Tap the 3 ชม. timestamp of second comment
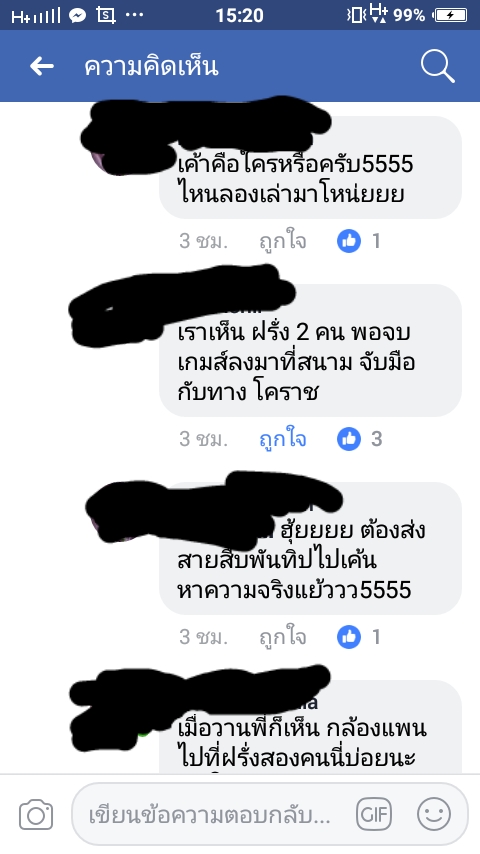Image resolution: width=480 pixels, height=854 pixels. pyautogui.click(x=203, y=438)
